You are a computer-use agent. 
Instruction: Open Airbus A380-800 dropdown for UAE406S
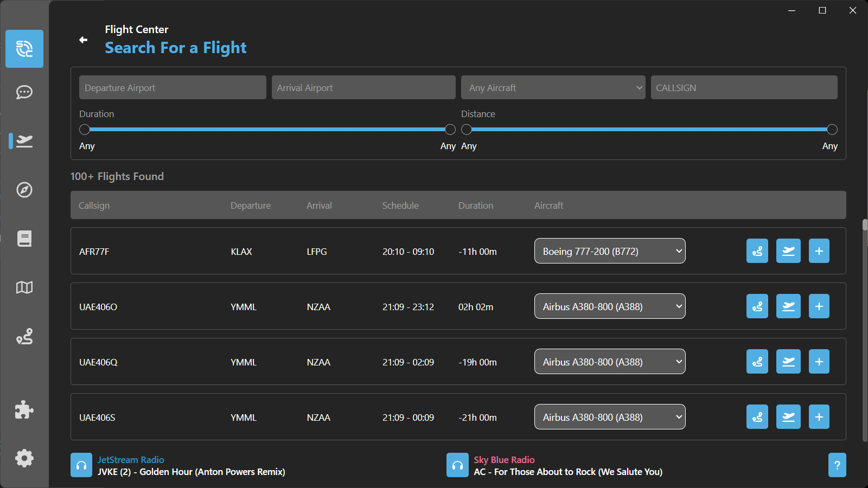tap(610, 417)
